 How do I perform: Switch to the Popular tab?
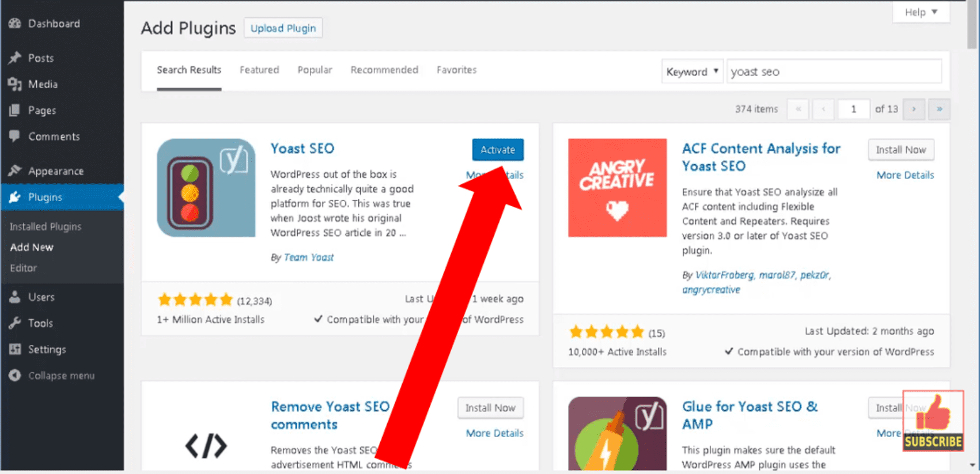pos(315,70)
